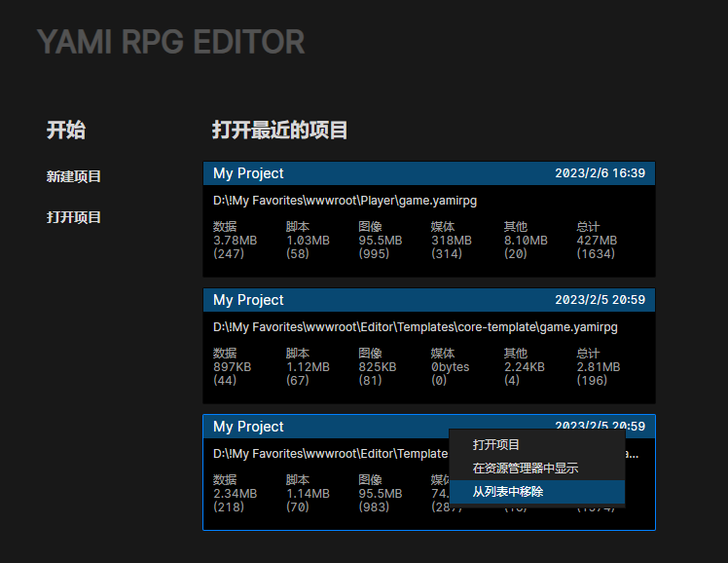This screenshot has width=728, height=563.
Task: Click the 1.14MB script size value
Action: tap(308, 493)
